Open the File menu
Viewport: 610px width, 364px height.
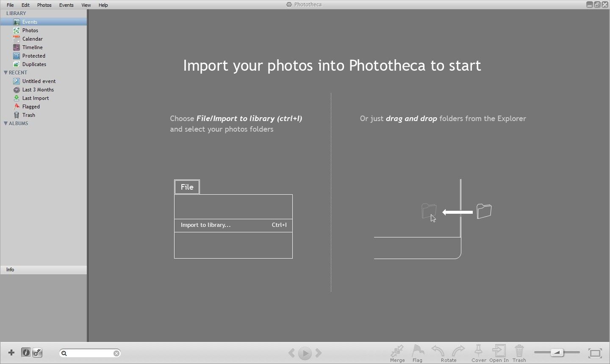10,5
